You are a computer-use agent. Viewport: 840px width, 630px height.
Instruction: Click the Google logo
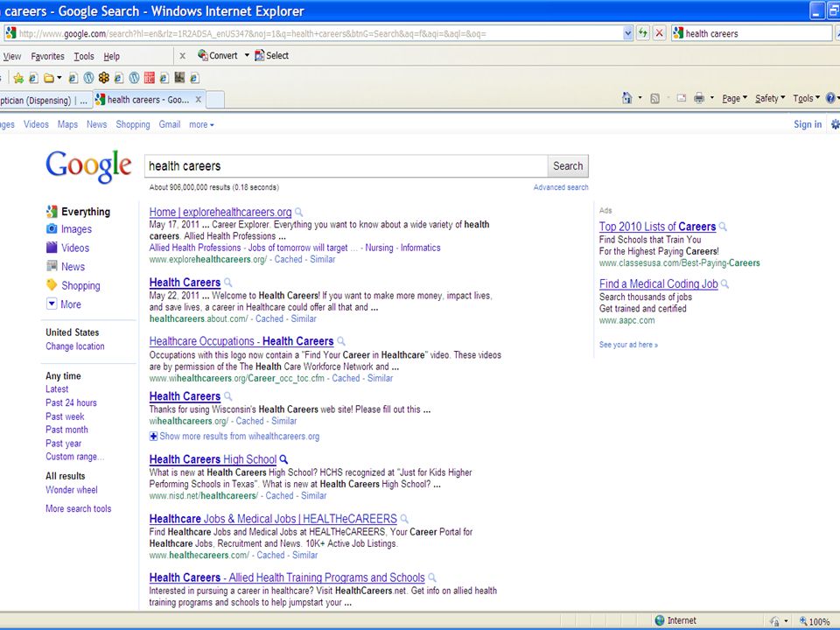88,165
